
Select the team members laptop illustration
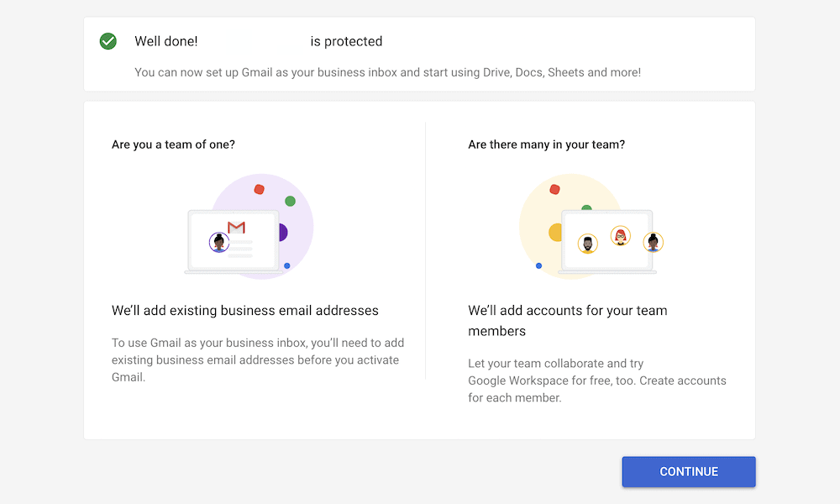tap(591, 226)
